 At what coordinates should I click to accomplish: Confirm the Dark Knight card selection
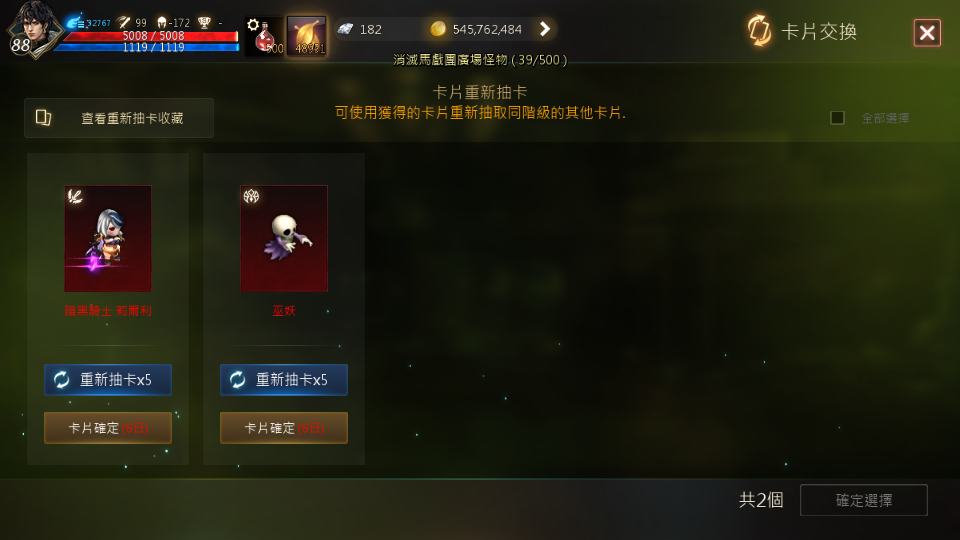(x=108, y=428)
